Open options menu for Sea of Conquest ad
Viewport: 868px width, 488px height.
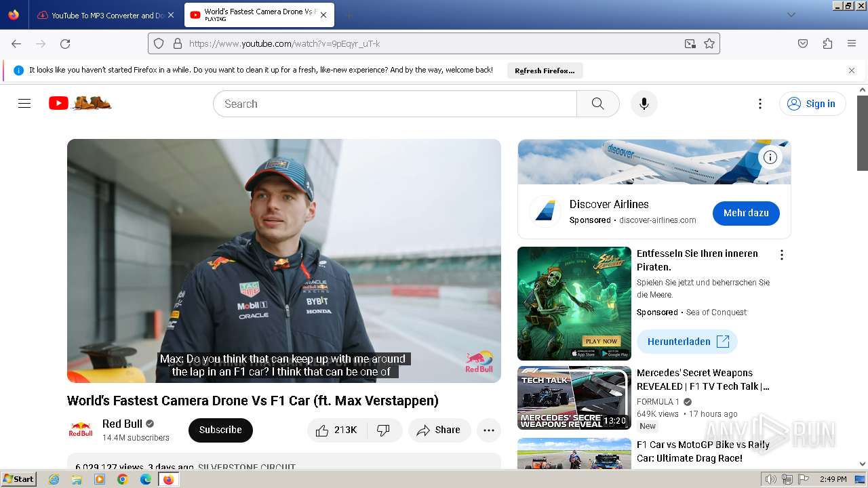coord(782,255)
